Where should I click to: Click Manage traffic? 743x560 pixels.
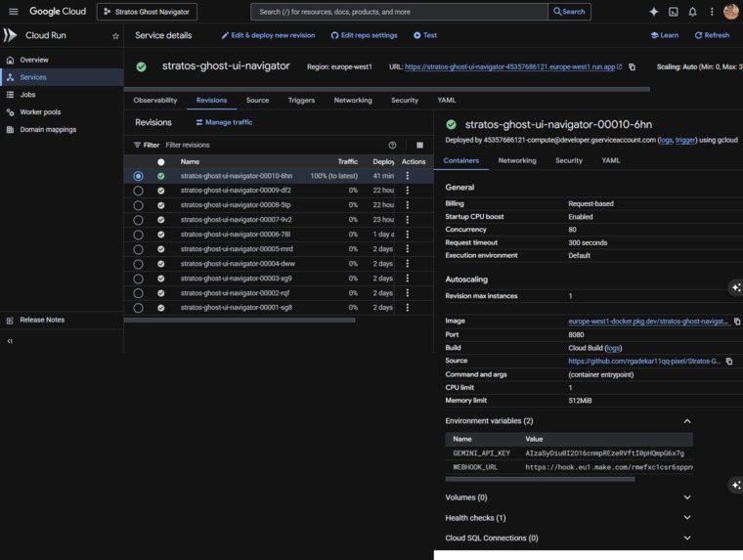click(x=224, y=122)
